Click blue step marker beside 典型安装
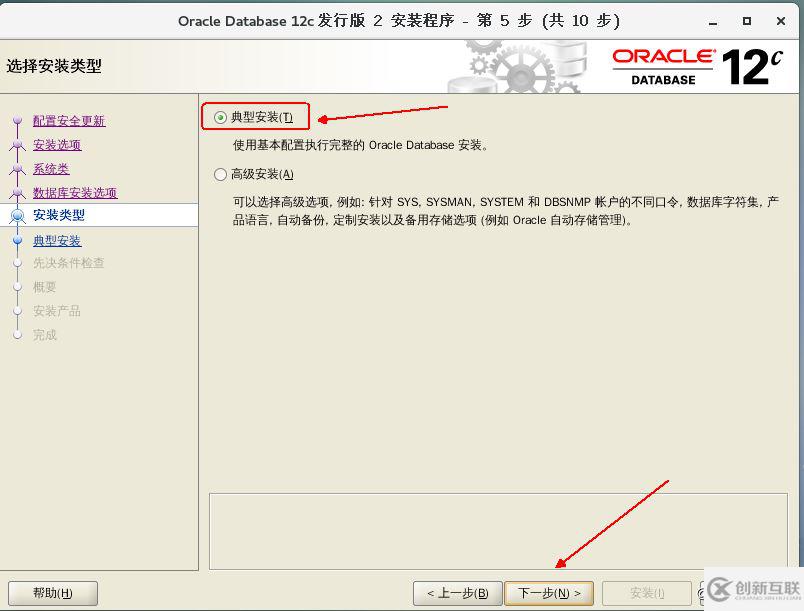 (x=17, y=240)
